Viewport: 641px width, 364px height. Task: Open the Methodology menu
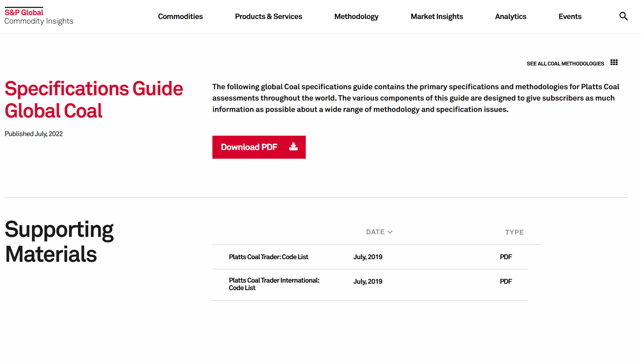tap(356, 16)
